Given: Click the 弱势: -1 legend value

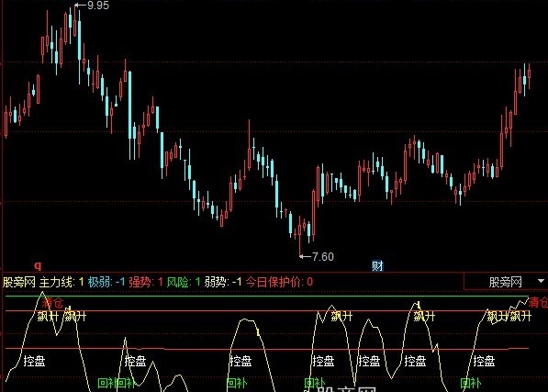Looking at the screenshot, I should (x=223, y=282).
